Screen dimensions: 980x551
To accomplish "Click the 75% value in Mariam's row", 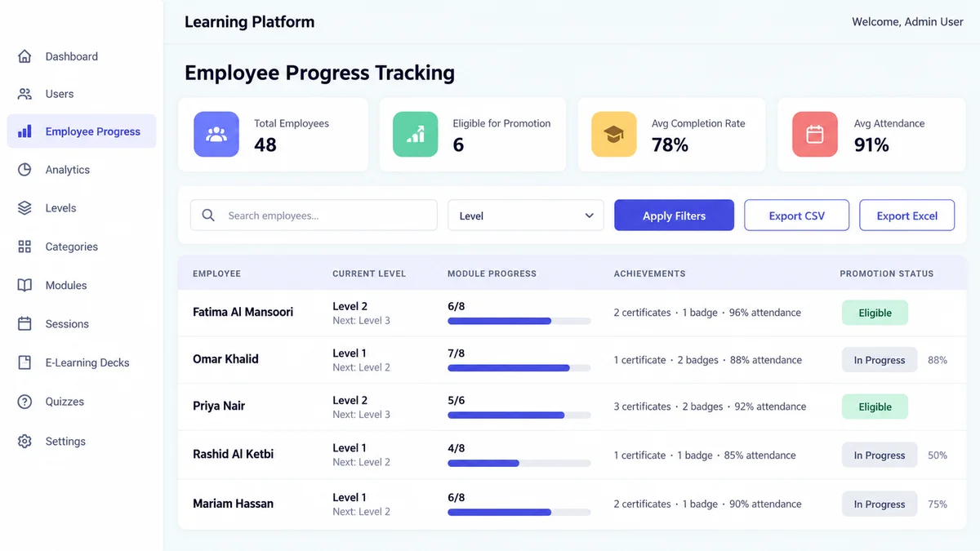I will pos(938,504).
